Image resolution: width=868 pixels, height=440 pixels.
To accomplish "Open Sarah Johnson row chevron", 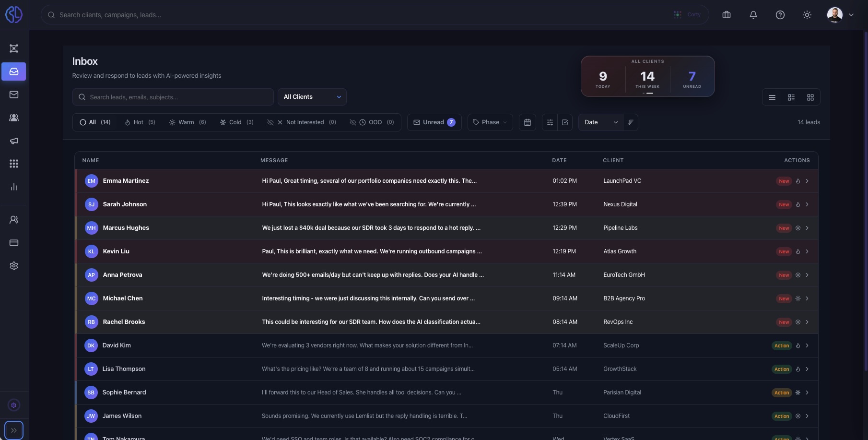I will (807, 204).
